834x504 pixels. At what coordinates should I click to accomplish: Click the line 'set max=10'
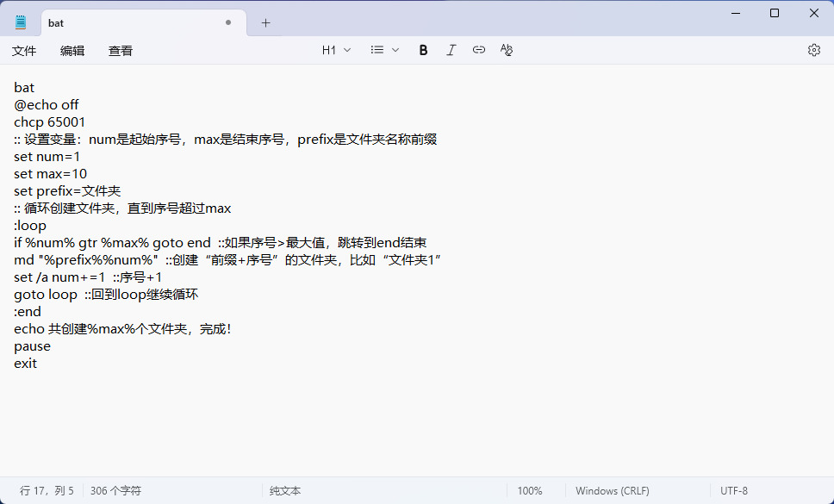pos(51,174)
